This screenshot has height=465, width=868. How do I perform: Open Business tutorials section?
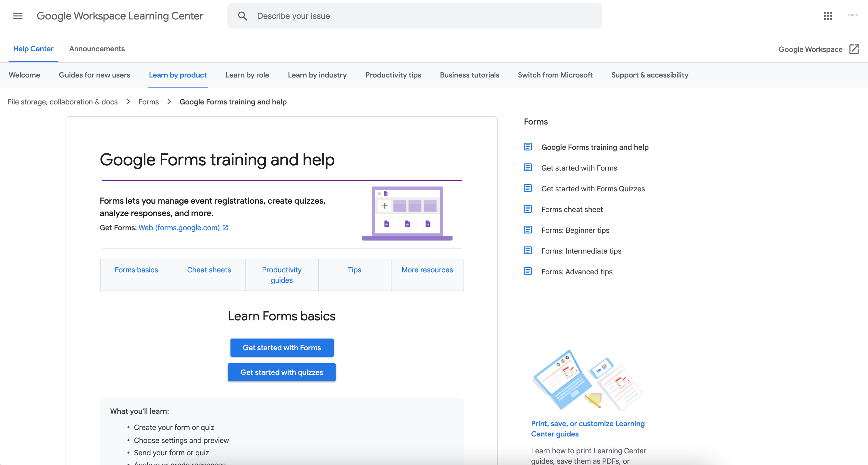pos(469,75)
